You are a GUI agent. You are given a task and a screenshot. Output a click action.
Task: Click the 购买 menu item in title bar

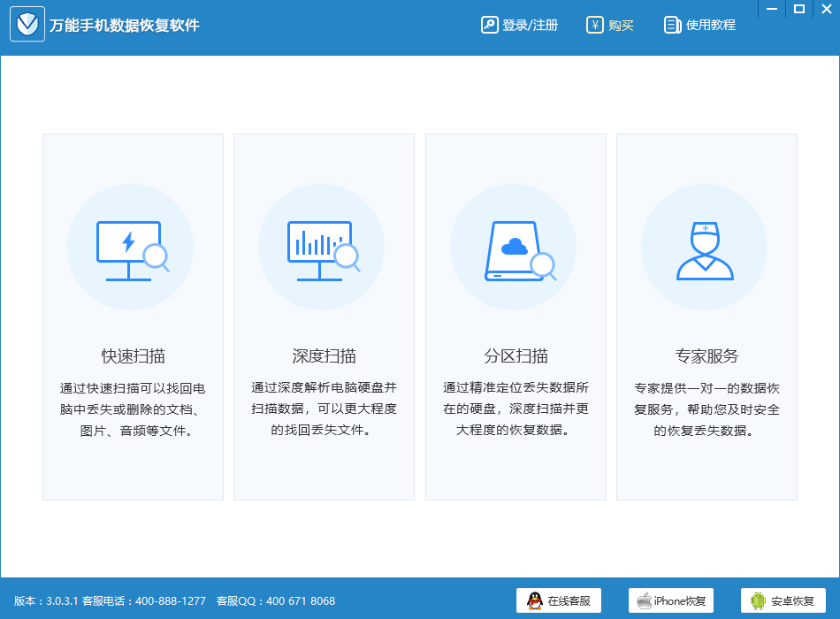click(x=610, y=24)
